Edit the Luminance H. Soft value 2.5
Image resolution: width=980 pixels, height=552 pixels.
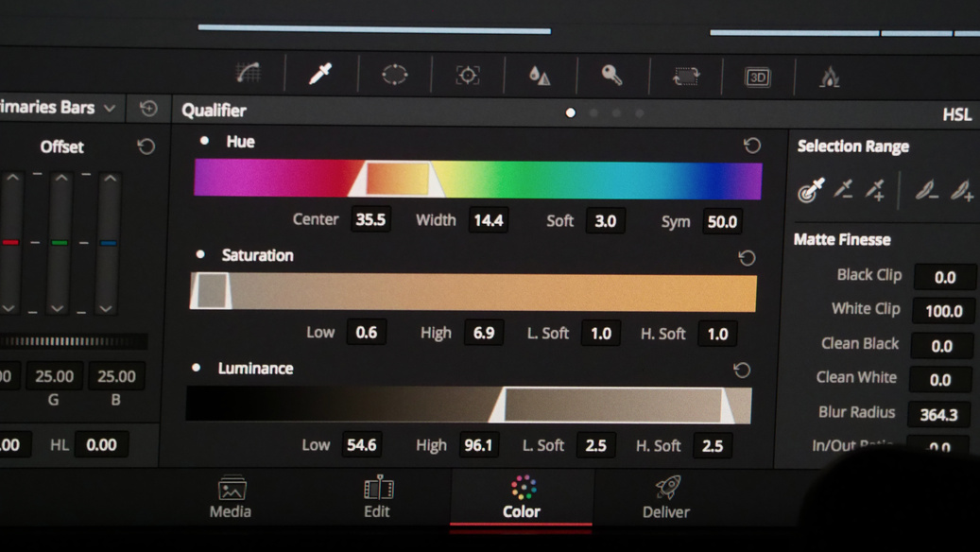point(713,446)
